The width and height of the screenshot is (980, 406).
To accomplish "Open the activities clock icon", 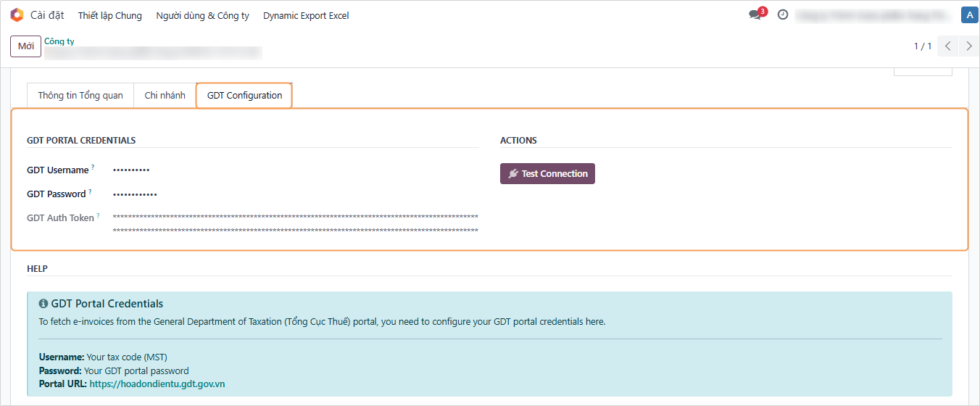I will [x=783, y=14].
